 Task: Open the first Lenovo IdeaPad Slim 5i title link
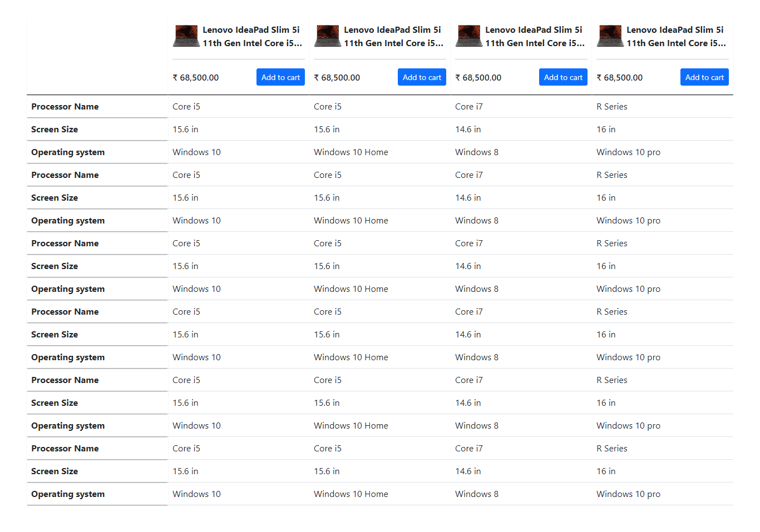coord(253,36)
